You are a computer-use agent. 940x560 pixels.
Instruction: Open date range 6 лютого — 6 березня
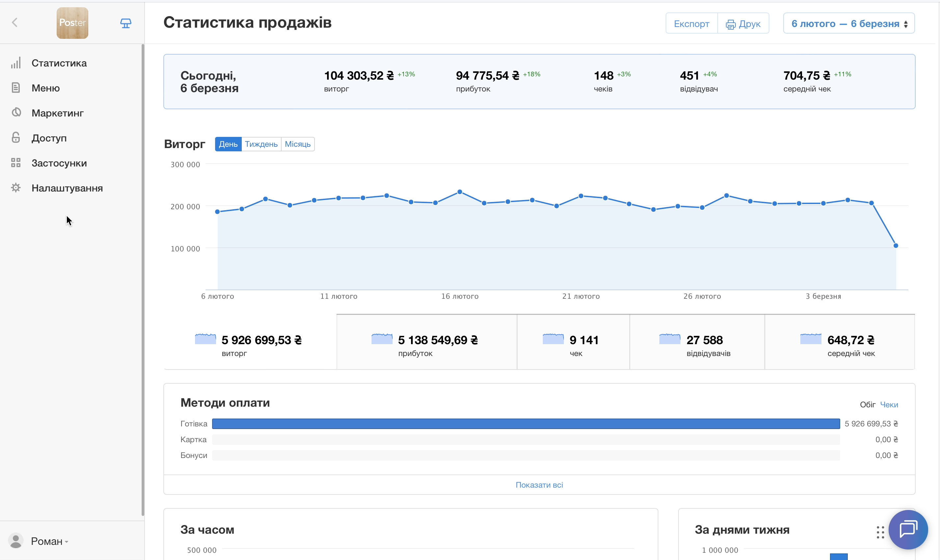(x=849, y=23)
